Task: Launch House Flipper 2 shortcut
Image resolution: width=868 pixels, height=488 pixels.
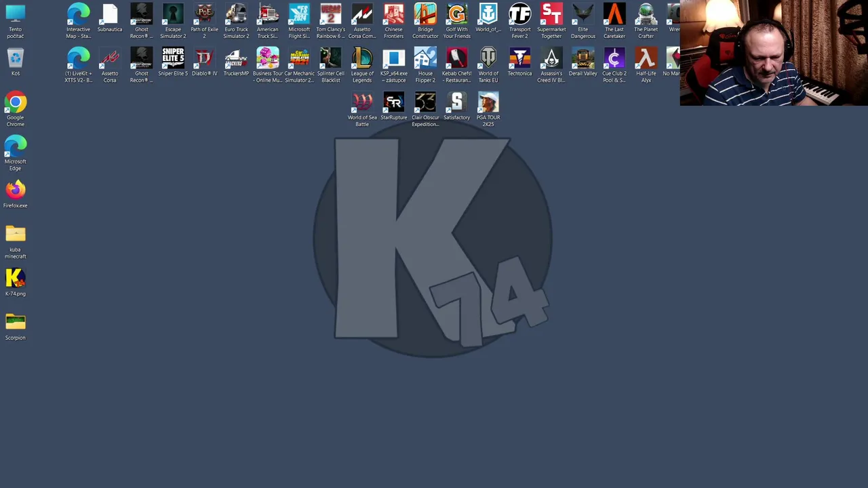Action: click(x=425, y=65)
